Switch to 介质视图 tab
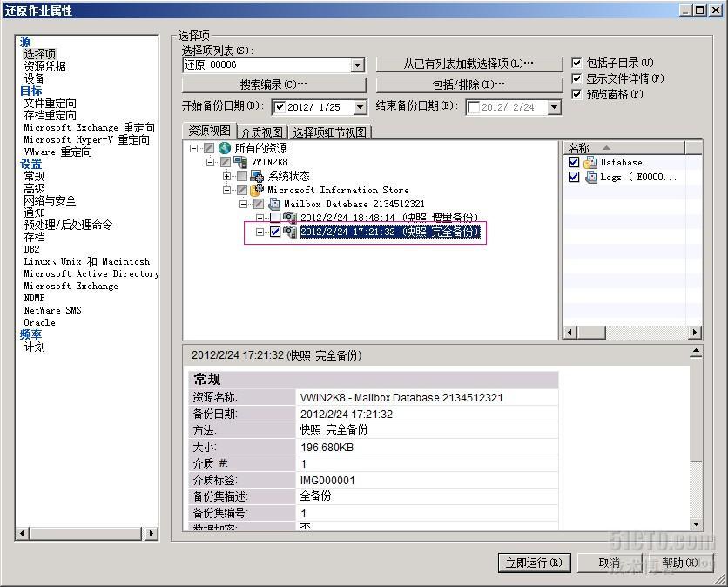728x587 pixels. click(x=262, y=132)
